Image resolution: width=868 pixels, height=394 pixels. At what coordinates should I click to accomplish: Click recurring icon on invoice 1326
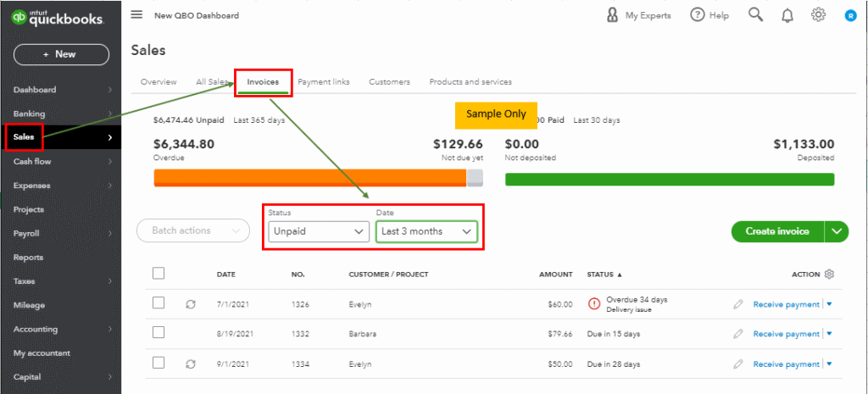pyautogui.click(x=191, y=304)
